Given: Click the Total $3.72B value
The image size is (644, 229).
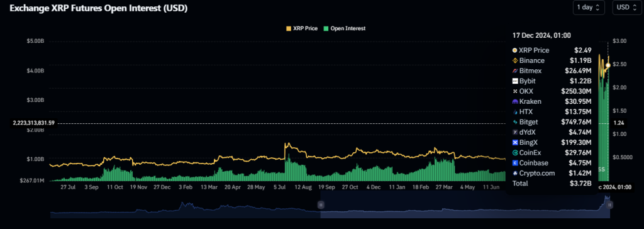Looking at the screenshot, I should tap(580, 183).
